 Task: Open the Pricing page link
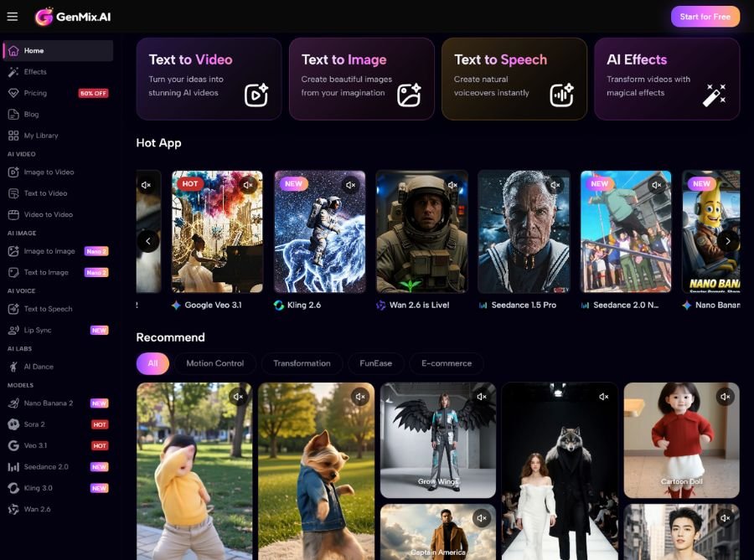coord(35,93)
